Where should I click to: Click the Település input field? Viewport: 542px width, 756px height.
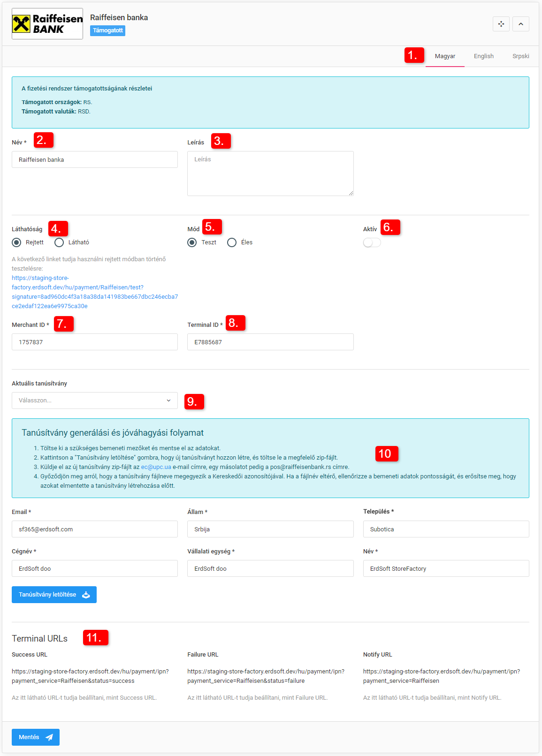446,529
